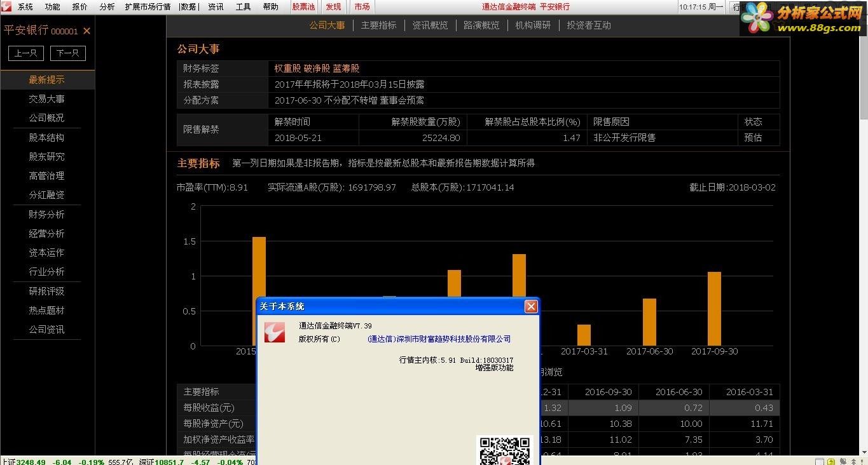The height and width of the screenshot is (465, 868).
Task: Click the 2017-09-30 chart bar
Action: [714, 309]
